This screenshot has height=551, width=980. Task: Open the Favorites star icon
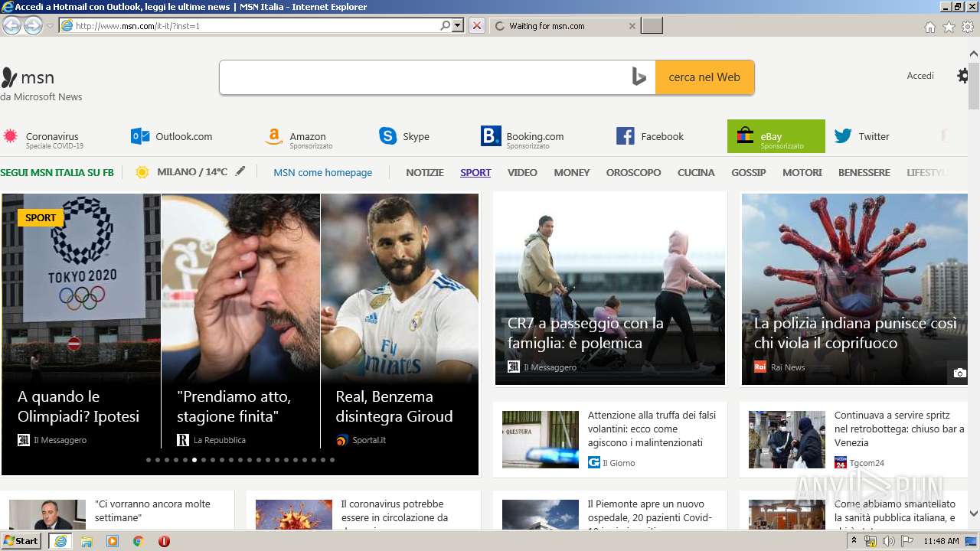click(x=949, y=27)
